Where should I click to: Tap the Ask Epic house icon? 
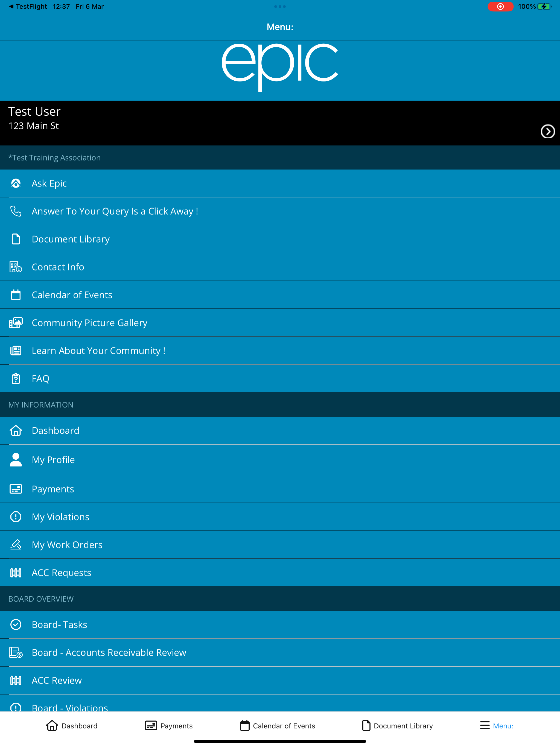point(16,183)
